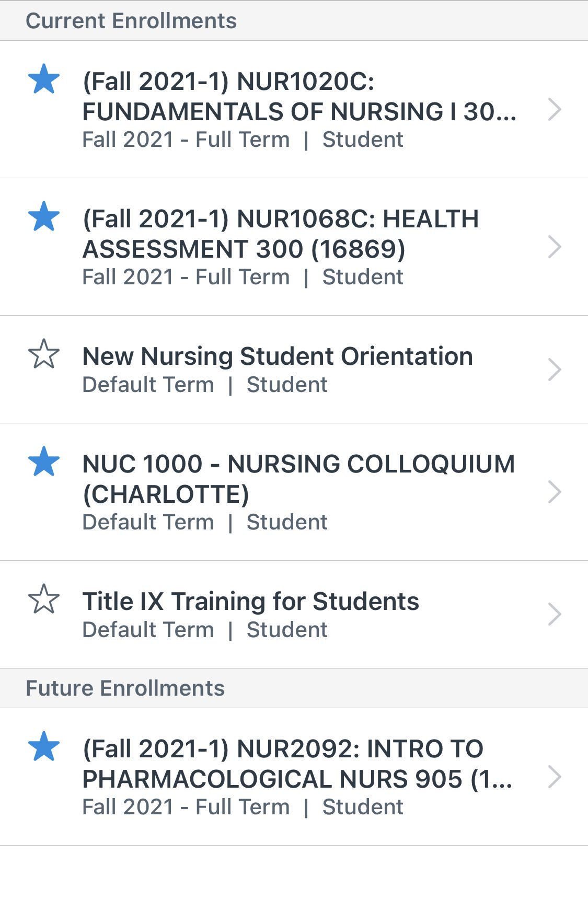Open chevron for NUC 1000 Nursing Colloquium
The height and width of the screenshot is (911, 588).
point(555,492)
